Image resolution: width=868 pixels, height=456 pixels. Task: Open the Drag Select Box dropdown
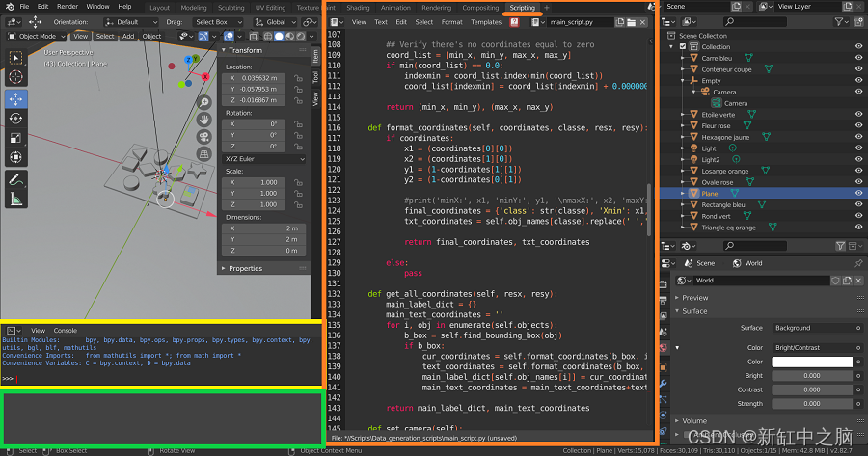[x=218, y=22]
